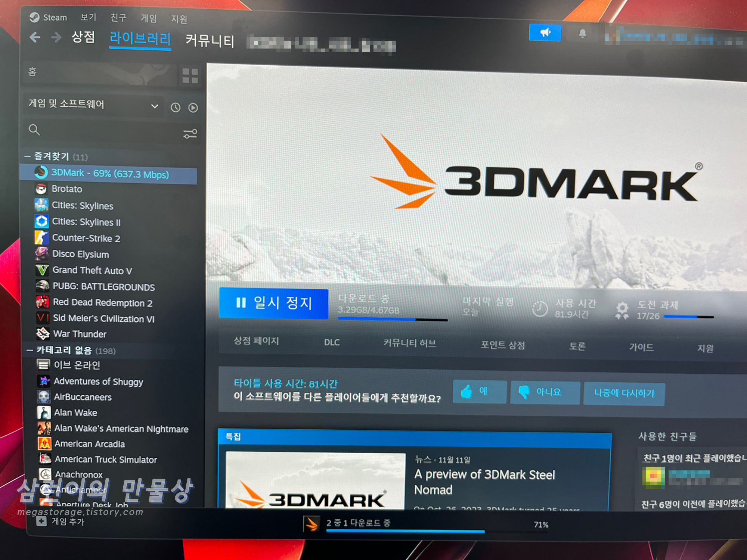Click the forward navigation arrow
The image size is (747, 560).
click(56, 37)
